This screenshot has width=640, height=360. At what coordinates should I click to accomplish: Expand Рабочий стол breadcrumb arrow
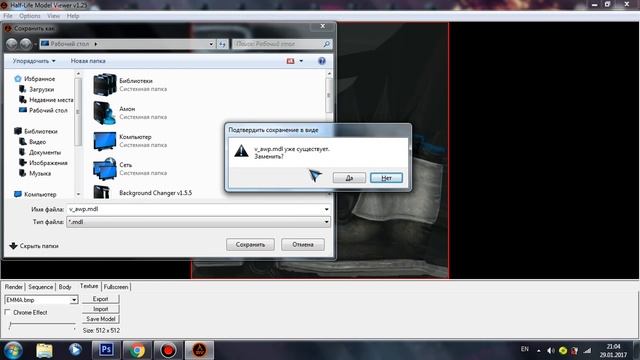pyautogui.click(x=96, y=44)
